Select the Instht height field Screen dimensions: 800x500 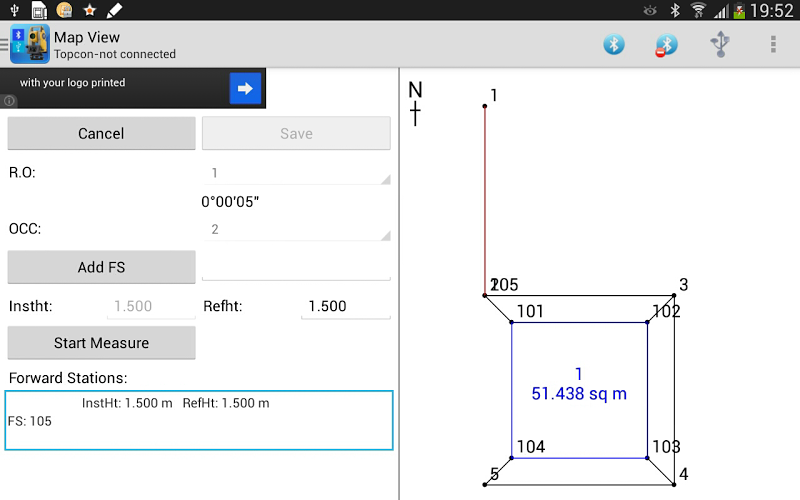(151, 307)
